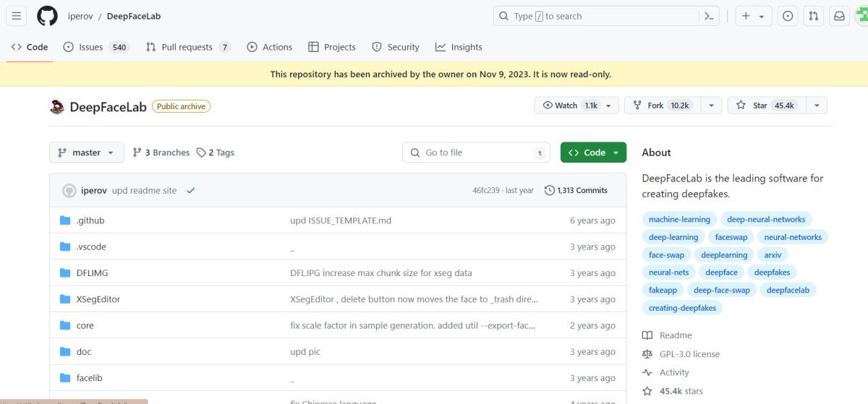Click the Go to file search field

pos(476,152)
